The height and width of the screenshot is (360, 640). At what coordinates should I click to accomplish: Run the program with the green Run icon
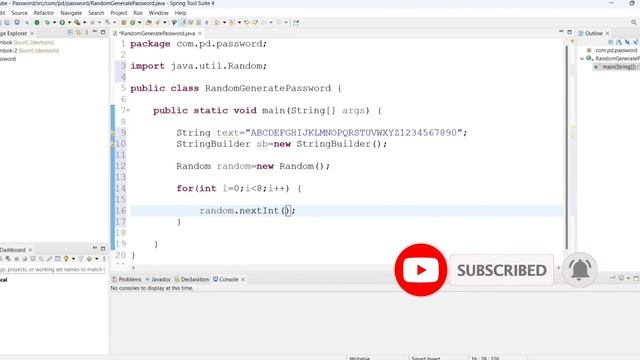(x=62, y=22)
